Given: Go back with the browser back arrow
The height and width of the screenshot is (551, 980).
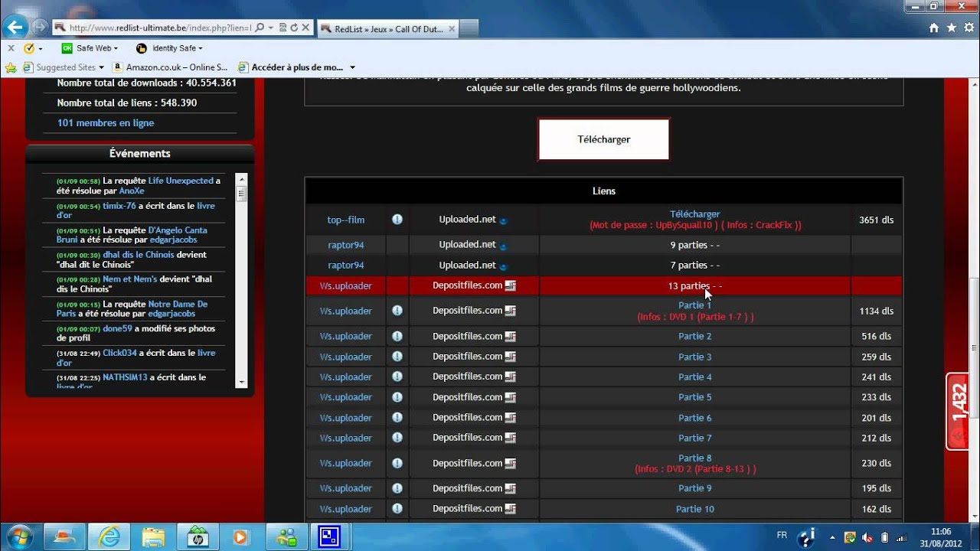Looking at the screenshot, I should (16, 28).
